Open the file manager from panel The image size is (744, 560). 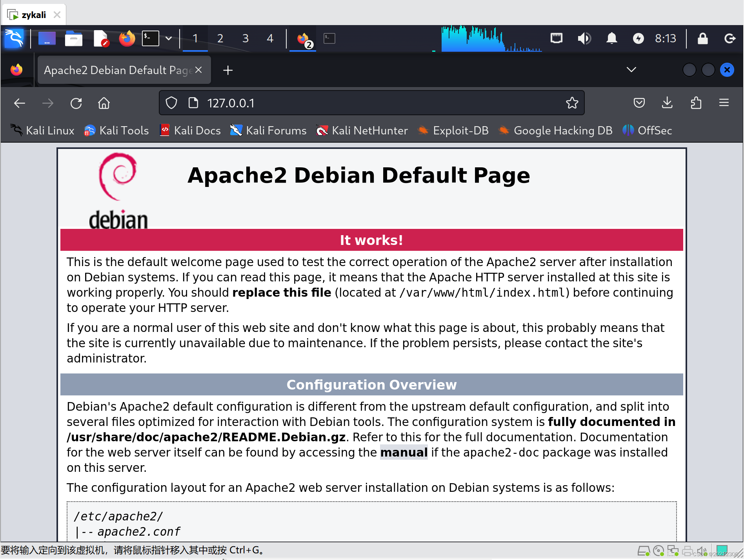click(x=73, y=38)
